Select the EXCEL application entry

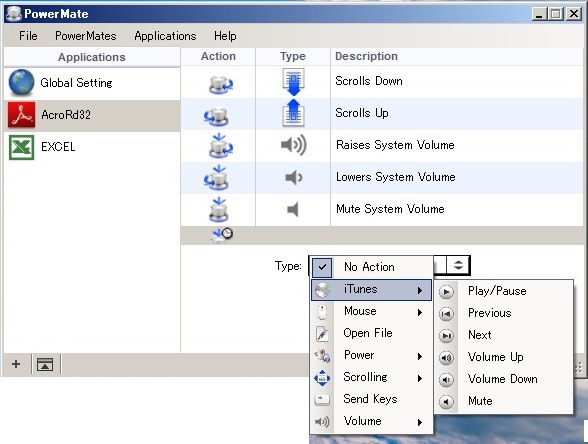click(x=92, y=147)
